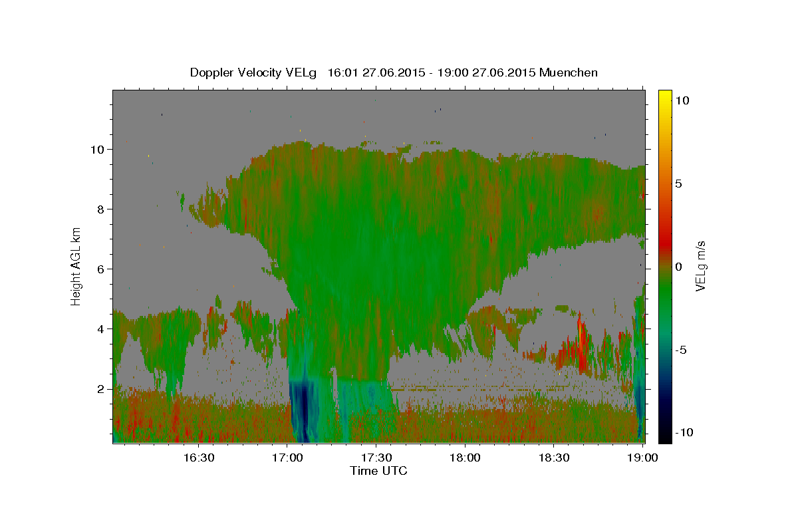Image resolution: width=798 pixels, height=532 pixels.
Task: Click the colorbar value -10 label
Action: point(684,432)
